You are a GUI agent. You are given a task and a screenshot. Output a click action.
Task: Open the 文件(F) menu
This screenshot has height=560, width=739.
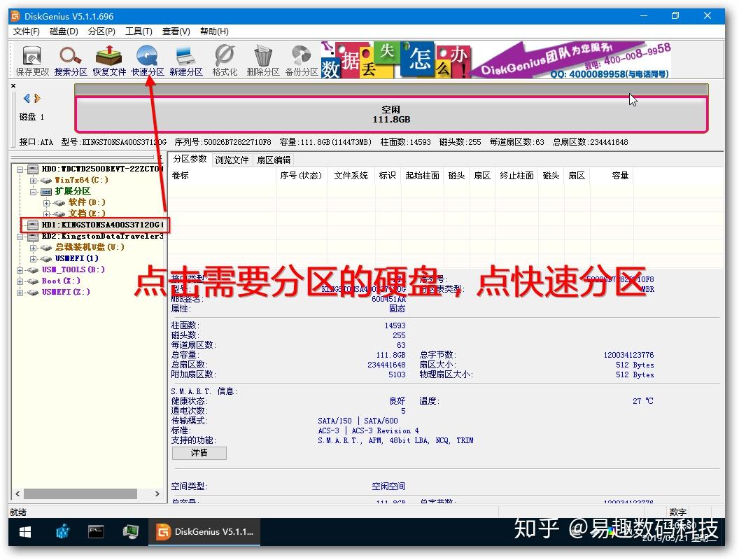pos(27,31)
